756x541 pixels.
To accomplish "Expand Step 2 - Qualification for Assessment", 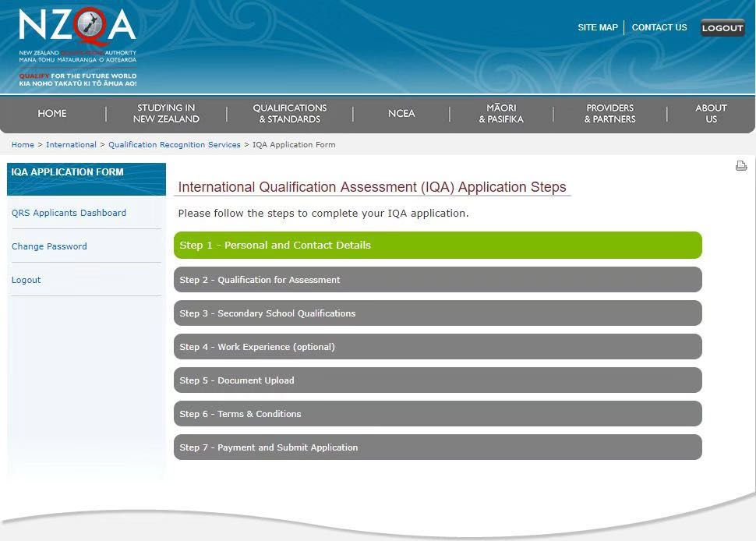I will coord(437,280).
